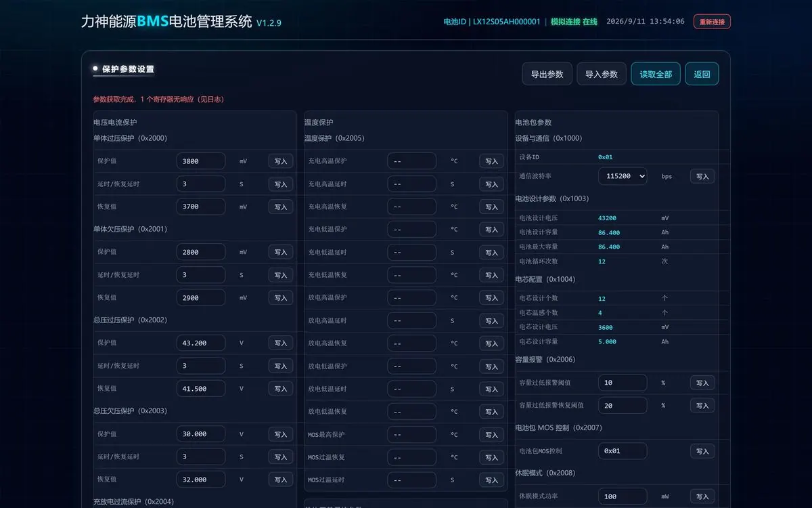The height and width of the screenshot is (508, 812).
Task: Click the 电池设计容量 value 86.400
Action: (x=609, y=232)
